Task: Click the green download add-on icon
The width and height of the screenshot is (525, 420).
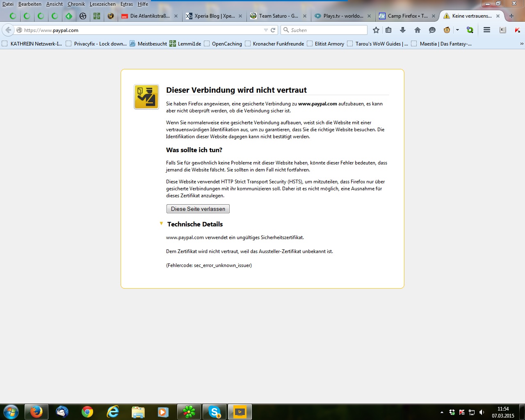Action: (470, 30)
